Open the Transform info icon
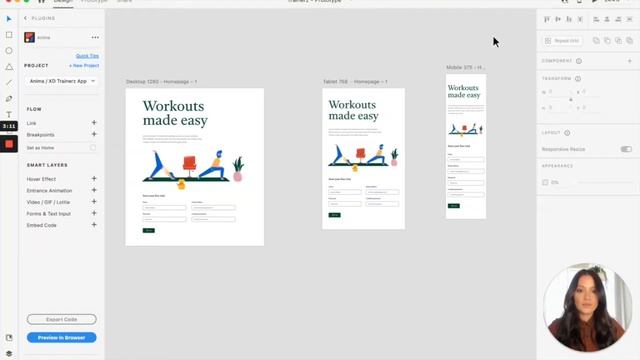640x360 pixels. tap(578, 79)
